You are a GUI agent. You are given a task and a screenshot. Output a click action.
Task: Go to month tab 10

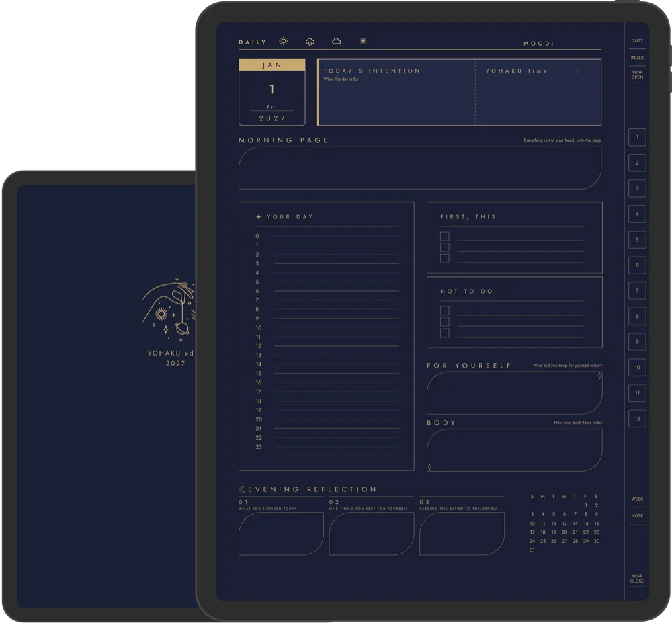point(637,368)
